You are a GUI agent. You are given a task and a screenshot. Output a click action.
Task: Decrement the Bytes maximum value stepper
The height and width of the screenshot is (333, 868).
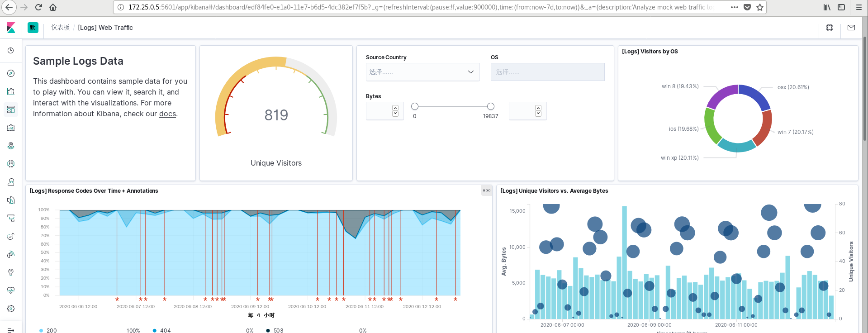click(538, 114)
